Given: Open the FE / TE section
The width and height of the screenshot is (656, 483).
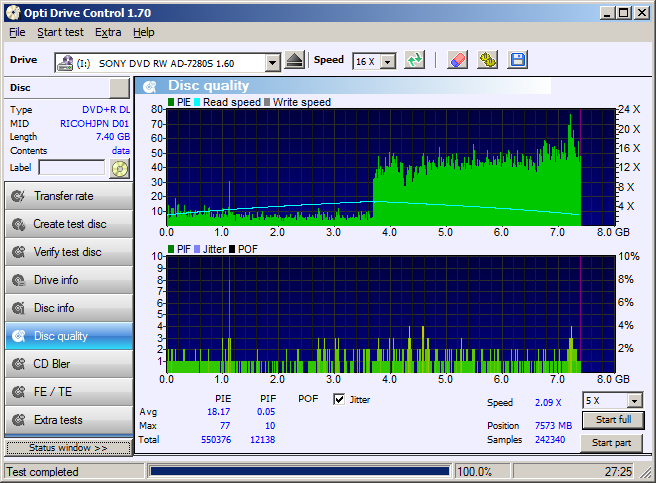Looking at the screenshot, I should point(69,392).
